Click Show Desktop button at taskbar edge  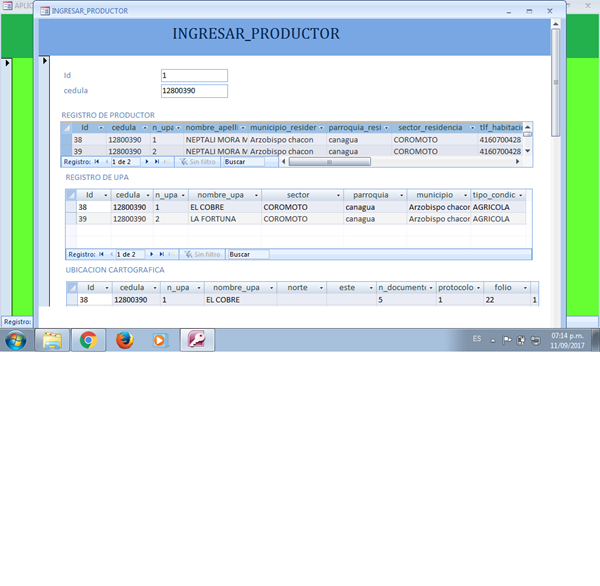596,340
